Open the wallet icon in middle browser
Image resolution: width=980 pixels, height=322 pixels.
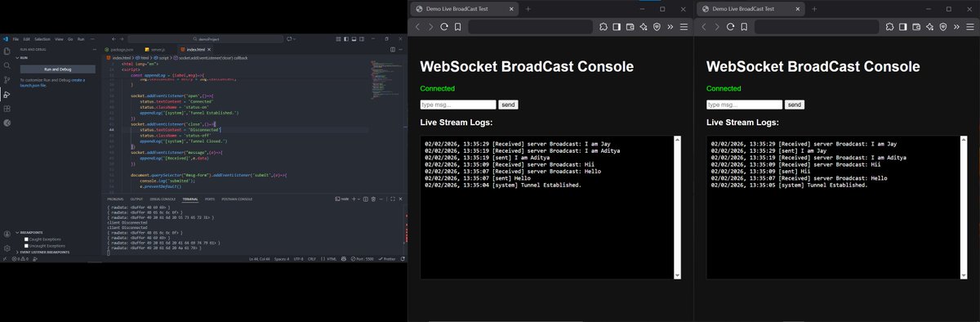(x=630, y=27)
